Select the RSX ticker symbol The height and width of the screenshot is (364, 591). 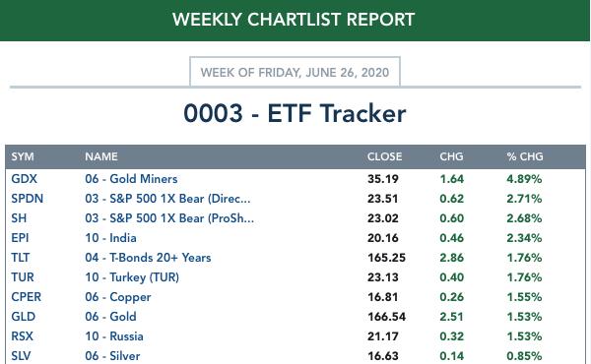(x=23, y=336)
